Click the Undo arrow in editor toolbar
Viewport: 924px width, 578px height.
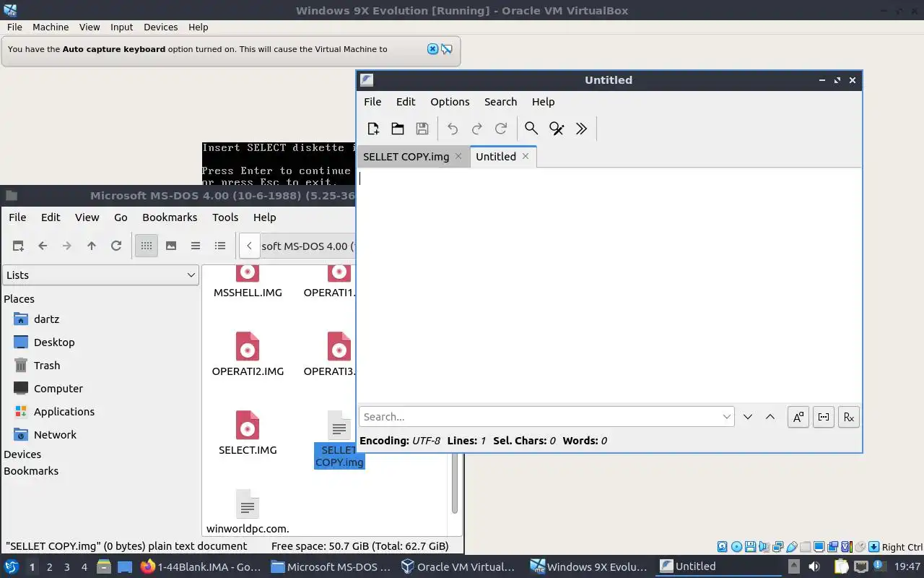click(x=453, y=129)
